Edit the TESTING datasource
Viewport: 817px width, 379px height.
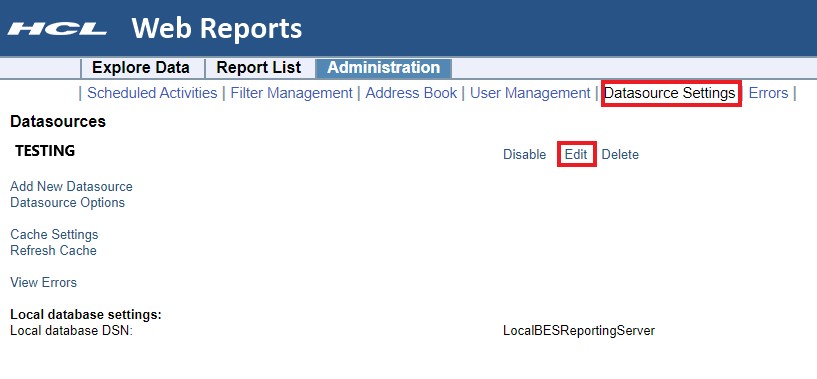(x=576, y=154)
